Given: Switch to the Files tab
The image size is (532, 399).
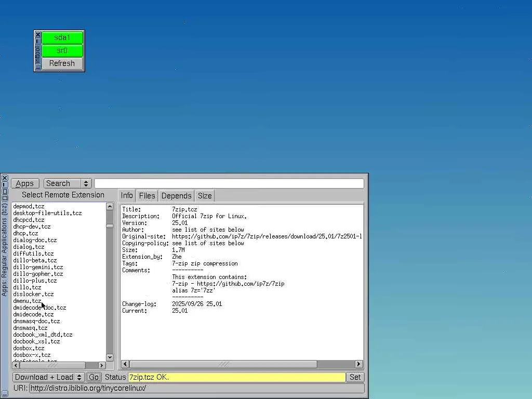Looking at the screenshot, I should 147,196.
